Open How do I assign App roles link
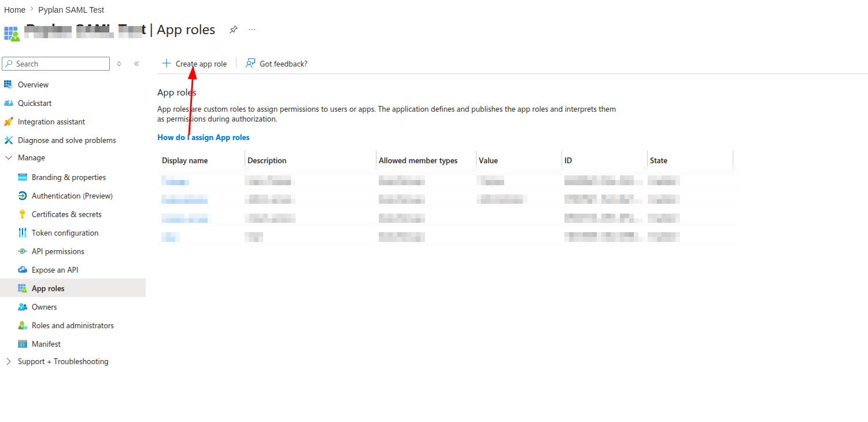 click(204, 137)
